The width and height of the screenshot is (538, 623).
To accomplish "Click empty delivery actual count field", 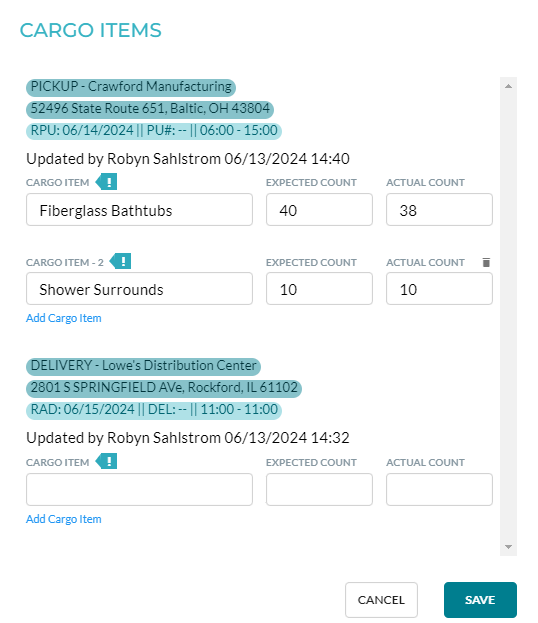I will (x=439, y=490).
